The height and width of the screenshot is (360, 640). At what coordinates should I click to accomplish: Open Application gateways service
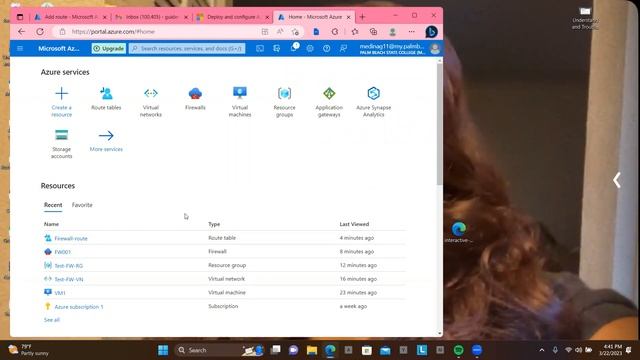click(329, 102)
